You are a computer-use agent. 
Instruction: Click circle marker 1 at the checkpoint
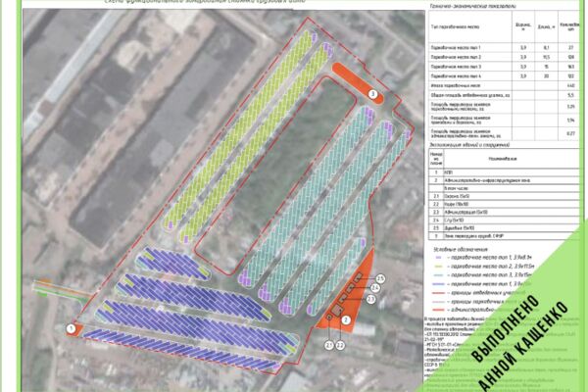click(x=71, y=329)
